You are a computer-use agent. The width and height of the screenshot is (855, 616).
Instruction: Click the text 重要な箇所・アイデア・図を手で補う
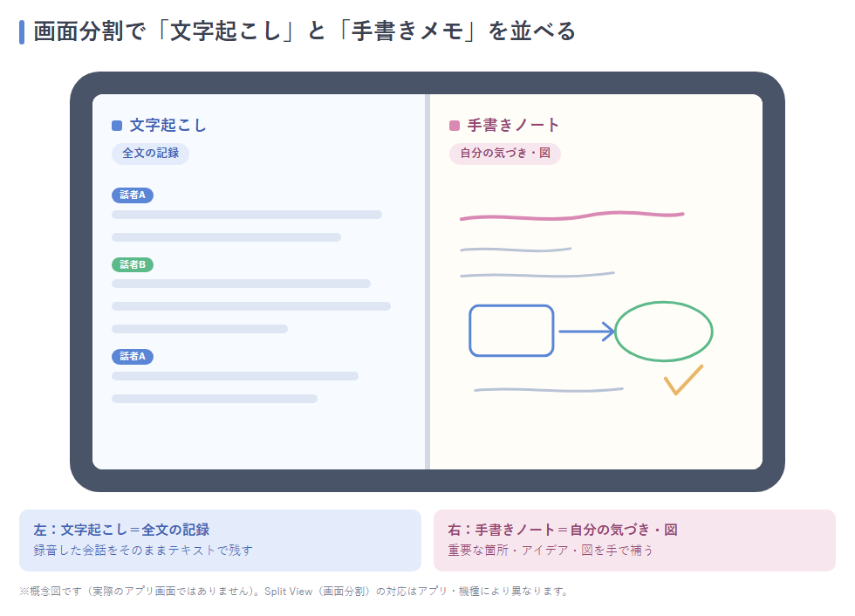click(x=551, y=551)
